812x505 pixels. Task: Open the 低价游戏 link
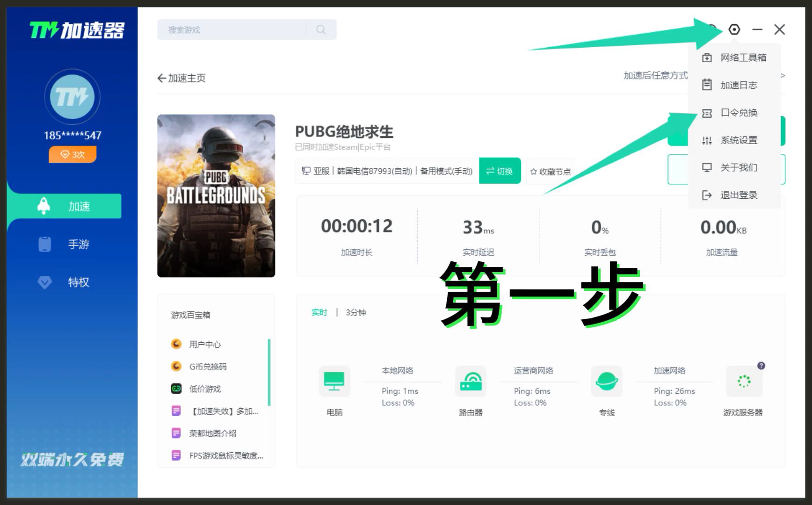click(205, 389)
